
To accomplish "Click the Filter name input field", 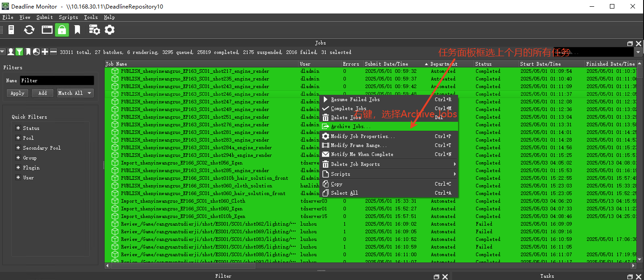I will tap(57, 81).
